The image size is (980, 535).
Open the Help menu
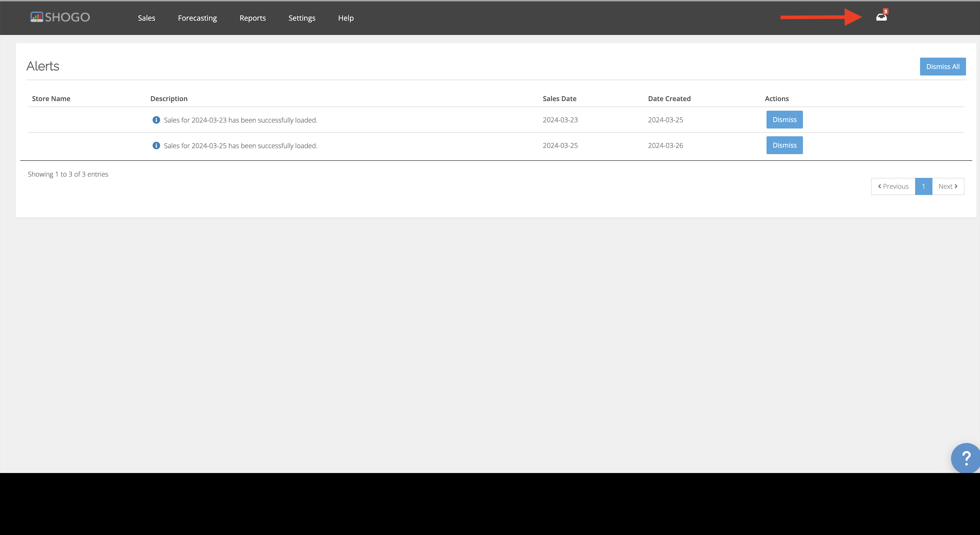[x=346, y=18]
